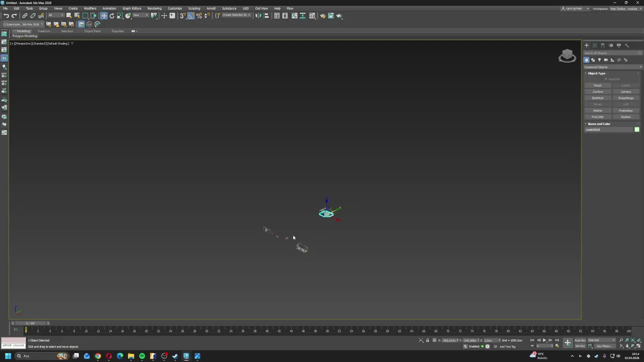Click the time slider 0/100 handle

[x=30, y=323]
